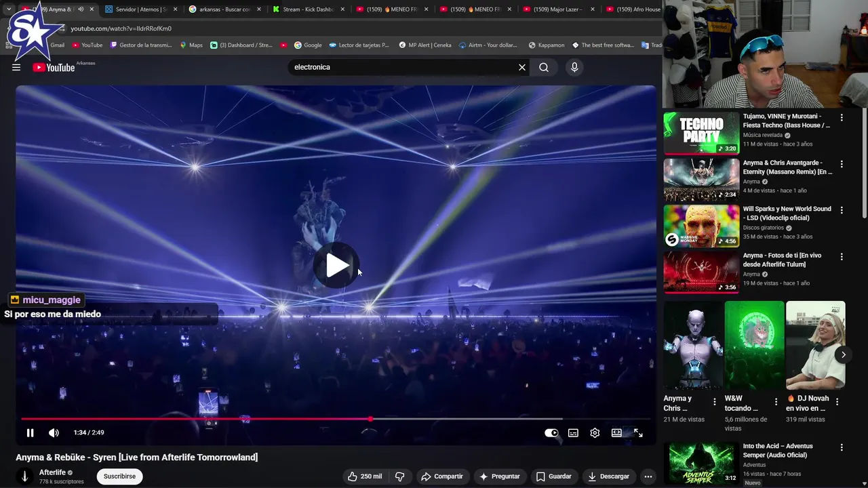Open options for Anyma y Chris short

pyautogui.click(x=714, y=401)
